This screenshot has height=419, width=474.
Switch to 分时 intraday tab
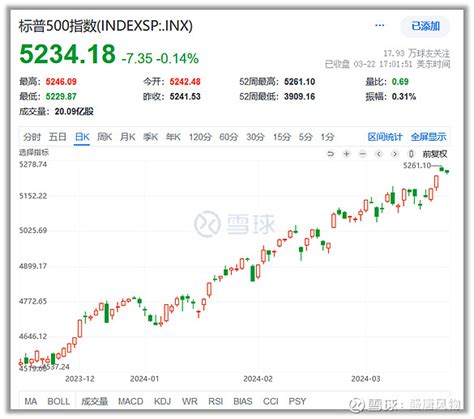[32, 137]
